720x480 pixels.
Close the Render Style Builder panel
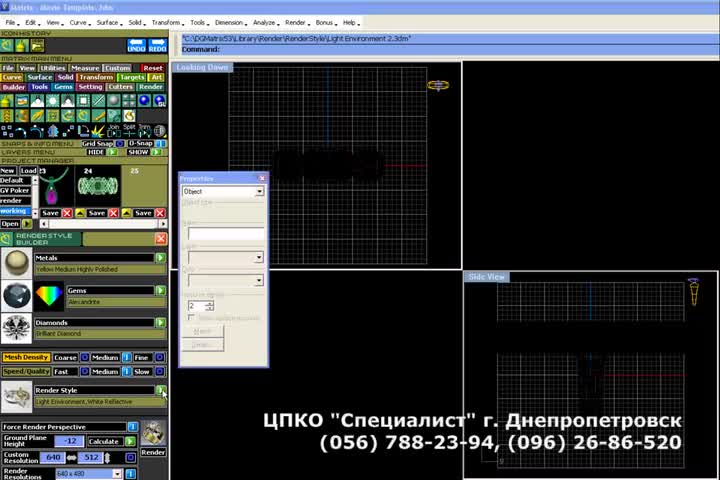tap(160, 238)
